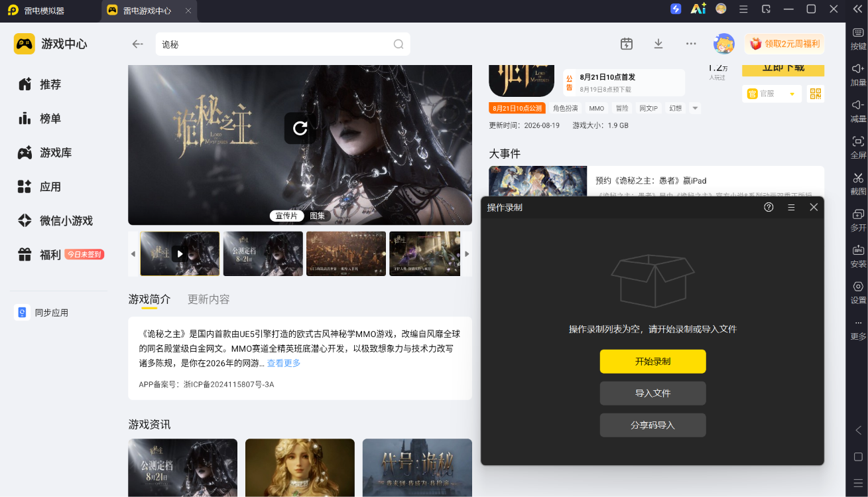Switch to the 更新内容 tab

(209, 299)
